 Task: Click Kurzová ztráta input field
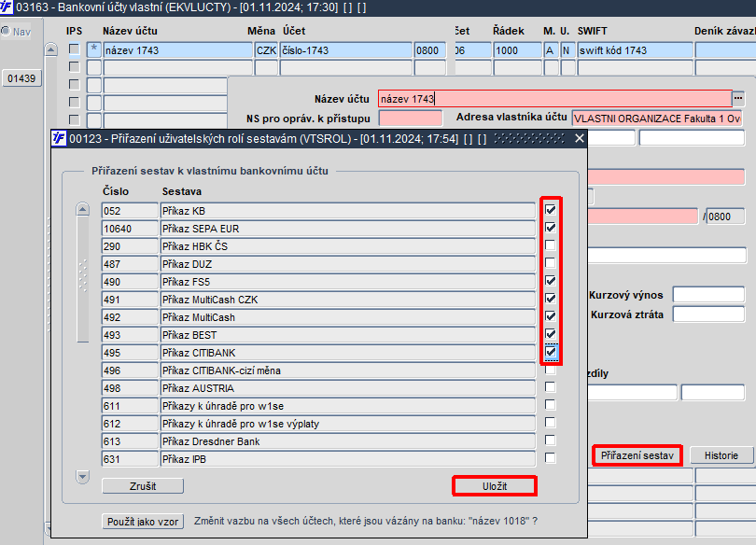coord(708,314)
